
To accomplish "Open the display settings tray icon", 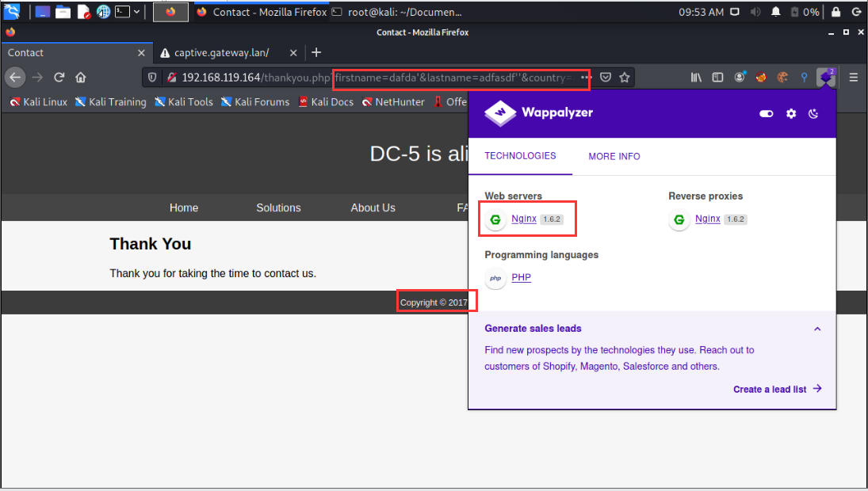I will (x=735, y=12).
